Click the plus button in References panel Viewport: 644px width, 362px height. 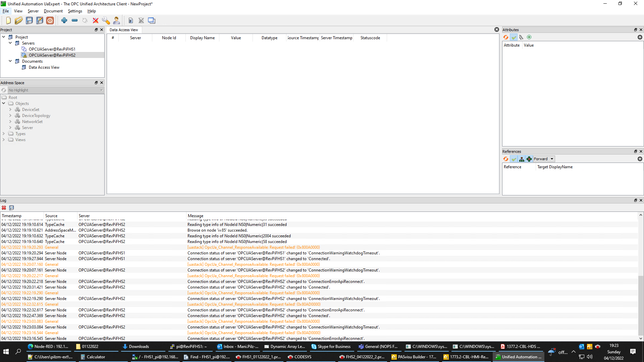click(640, 159)
